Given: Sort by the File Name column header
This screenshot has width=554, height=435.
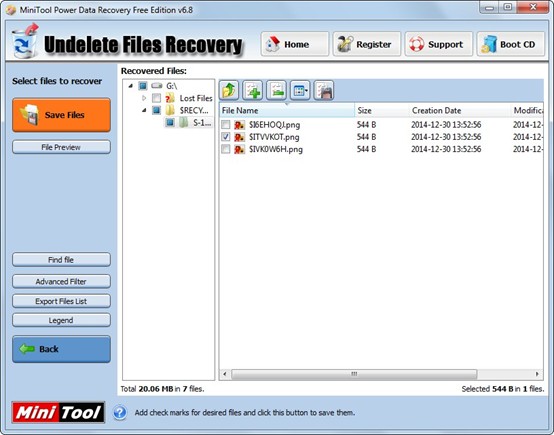Looking at the screenshot, I should [x=287, y=111].
